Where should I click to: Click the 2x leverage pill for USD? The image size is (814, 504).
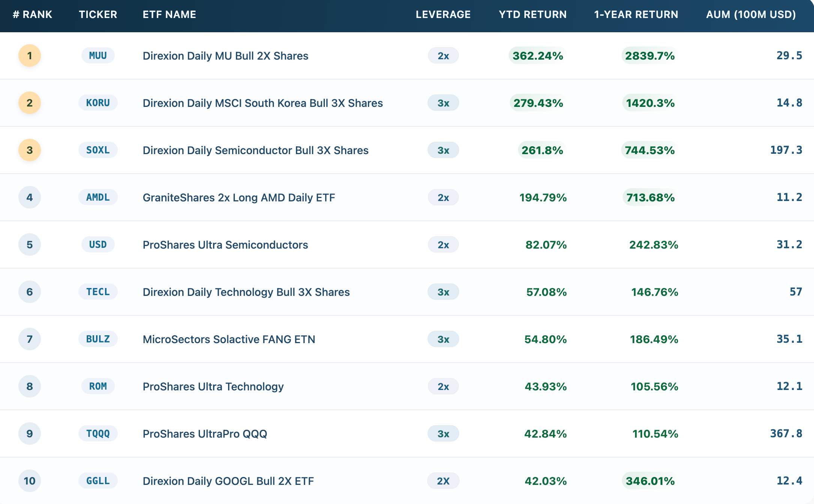(443, 245)
